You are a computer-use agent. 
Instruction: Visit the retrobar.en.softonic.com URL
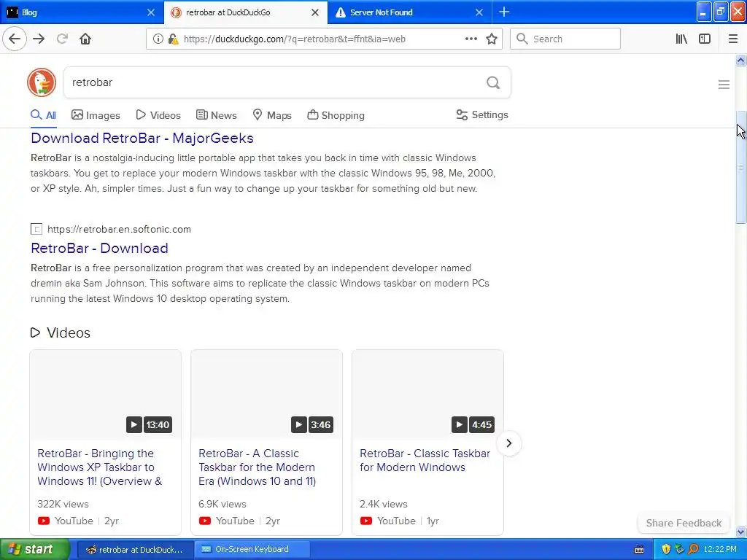pyautogui.click(x=119, y=229)
